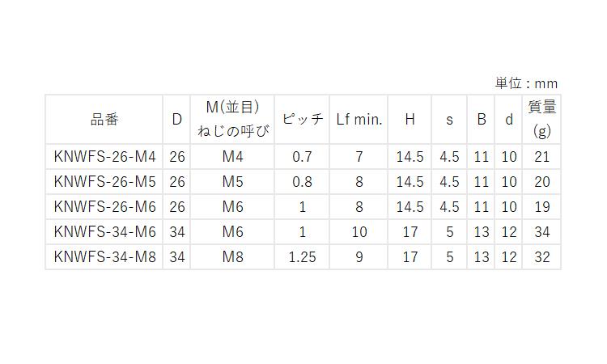Select the KNWFS-26-M4 part number cell
Image resolution: width=607 pixels, height=364 pixels.
[x=104, y=157]
